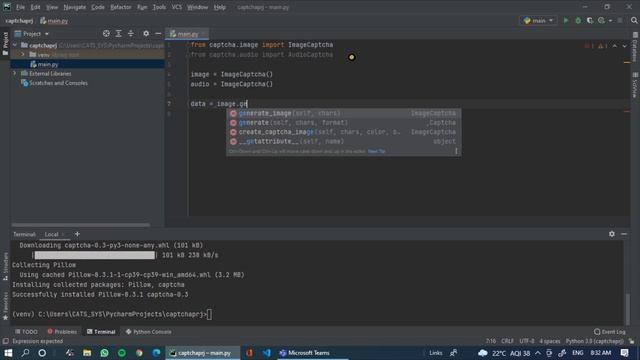Show hidden system tray icons chevron
Image resolution: width=640 pixels, height=360 pixels.
tap(538, 353)
